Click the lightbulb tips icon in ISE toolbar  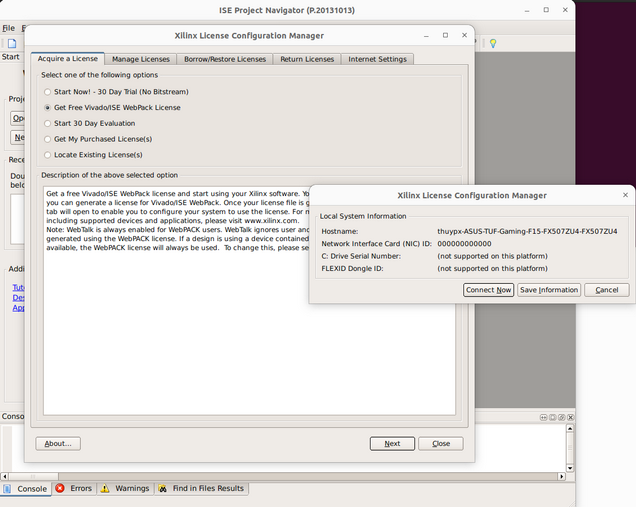493,43
